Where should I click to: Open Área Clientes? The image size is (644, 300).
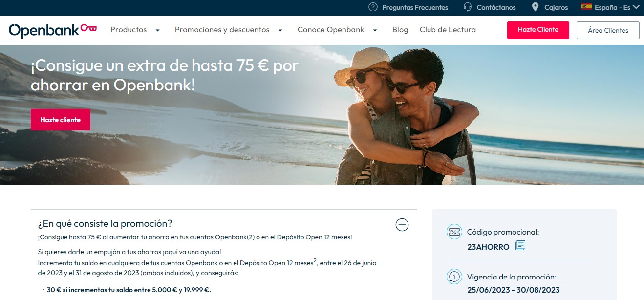pos(608,30)
